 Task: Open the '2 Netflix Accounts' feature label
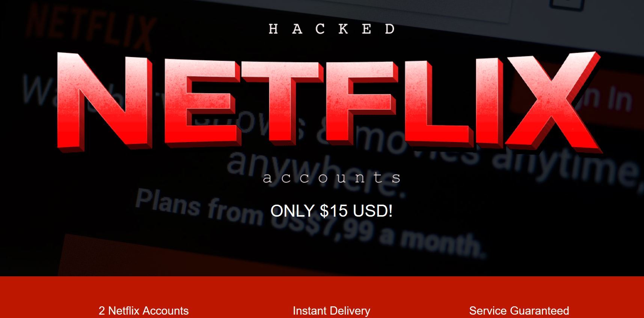coord(143,310)
